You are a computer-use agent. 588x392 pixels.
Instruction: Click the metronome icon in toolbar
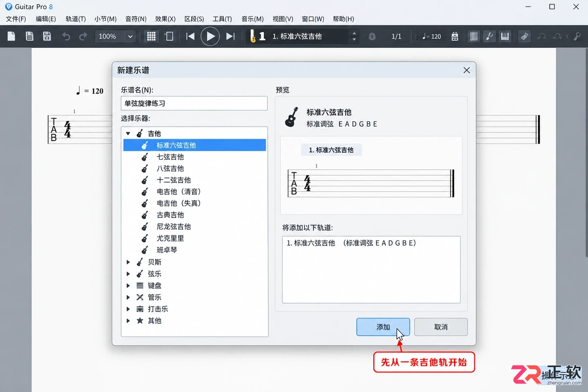tap(455, 36)
